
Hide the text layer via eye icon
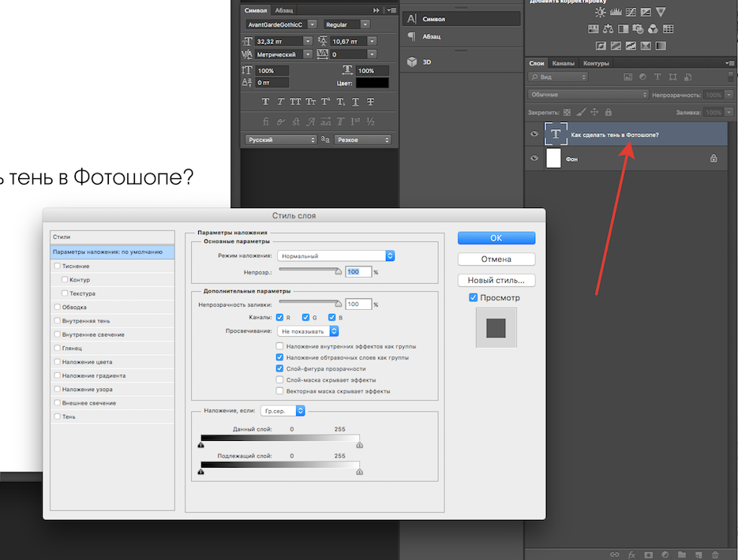(534, 134)
